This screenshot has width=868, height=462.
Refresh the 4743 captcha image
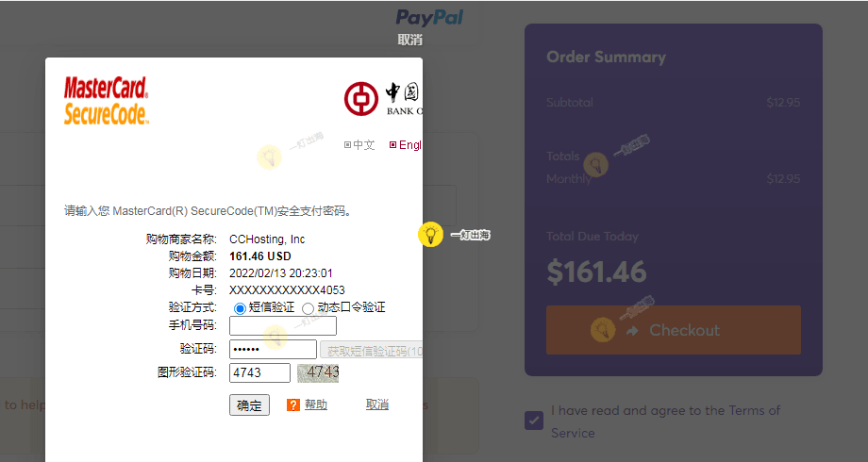318,372
